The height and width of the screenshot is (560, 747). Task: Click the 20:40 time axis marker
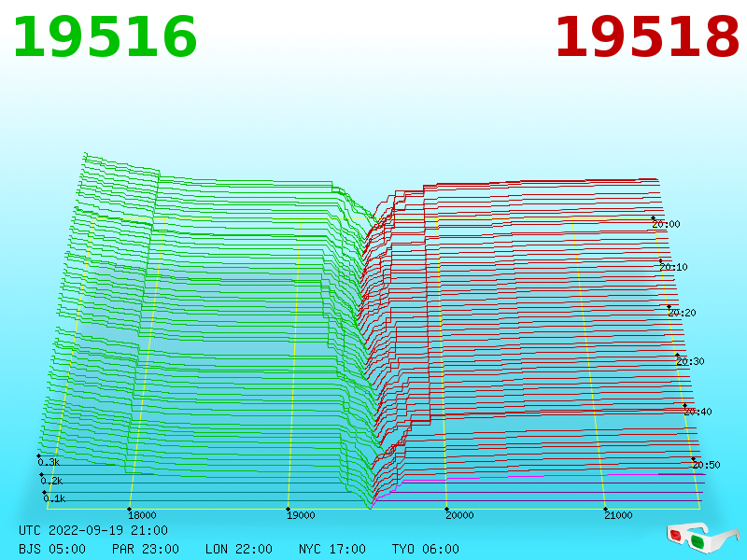point(698,412)
